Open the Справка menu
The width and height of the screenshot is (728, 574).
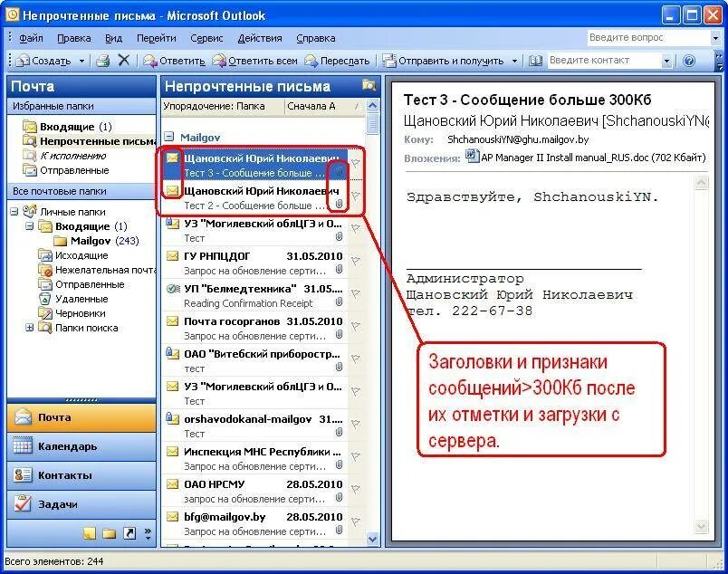(x=316, y=38)
